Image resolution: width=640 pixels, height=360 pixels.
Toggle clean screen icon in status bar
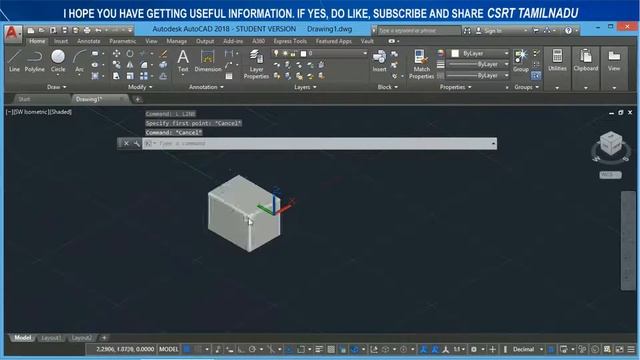620,349
